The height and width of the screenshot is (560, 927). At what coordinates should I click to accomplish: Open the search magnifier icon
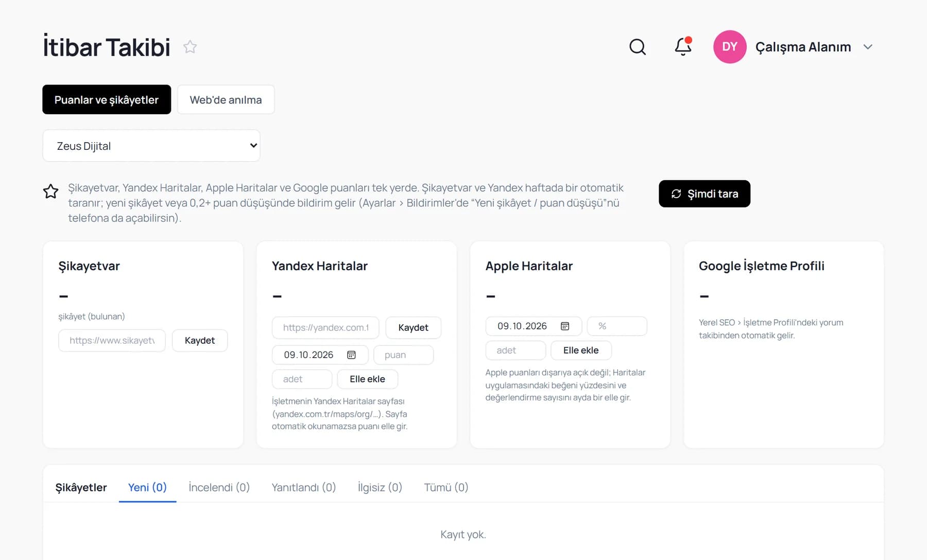638,47
